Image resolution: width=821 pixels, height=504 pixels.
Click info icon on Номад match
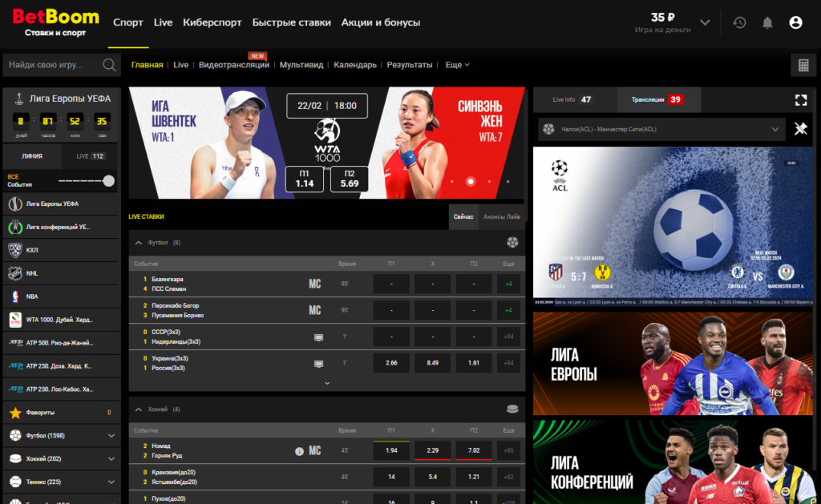pos(299,451)
